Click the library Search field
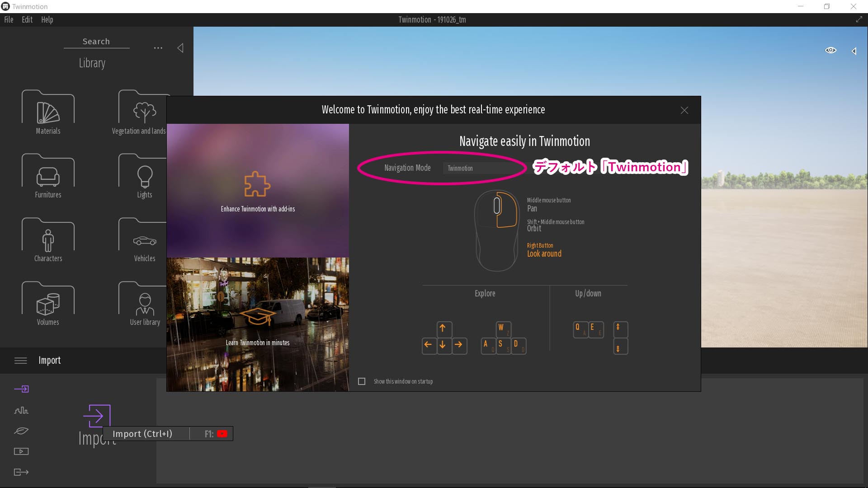 tap(96, 42)
